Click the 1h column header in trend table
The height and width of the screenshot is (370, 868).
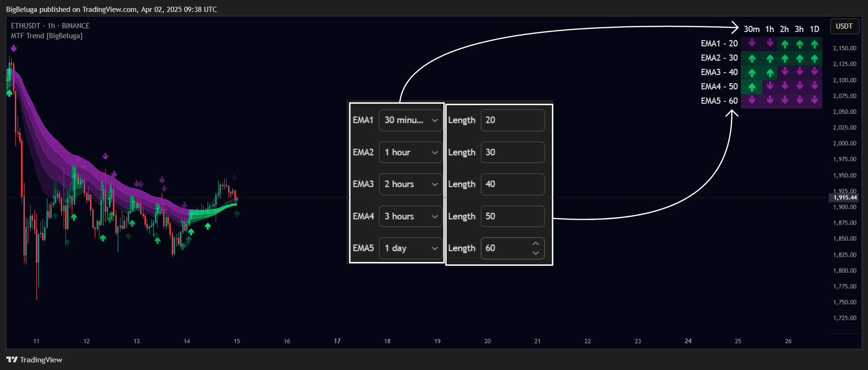click(x=769, y=29)
